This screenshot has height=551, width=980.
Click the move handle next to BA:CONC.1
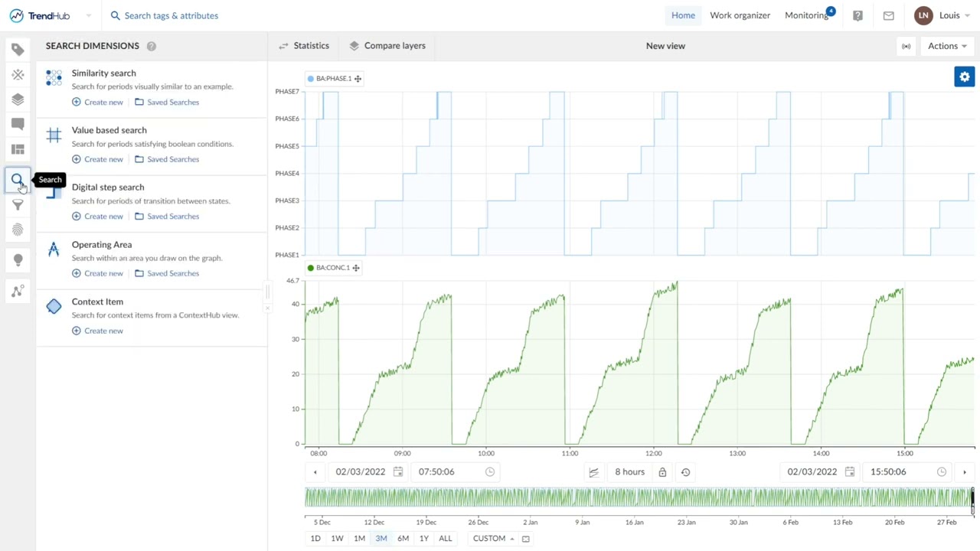tap(356, 268)
